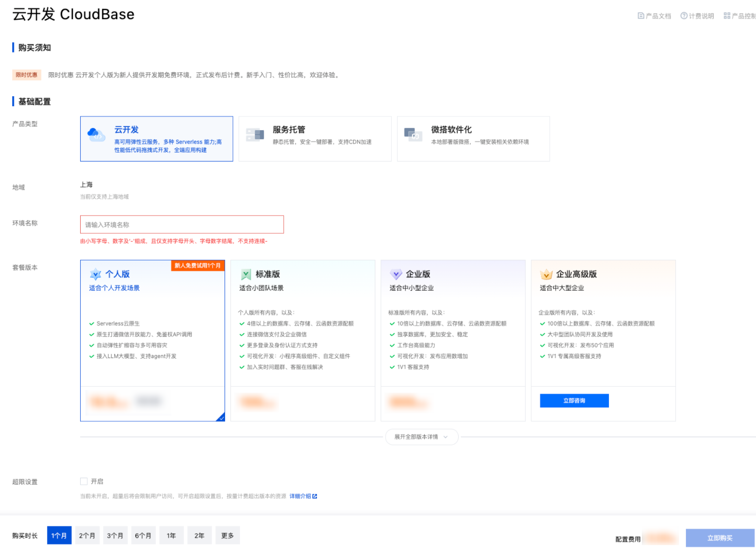Click the checkmark beside 可视化开发：发布50个应用
The image size is (756, 551).
[543, 345]
